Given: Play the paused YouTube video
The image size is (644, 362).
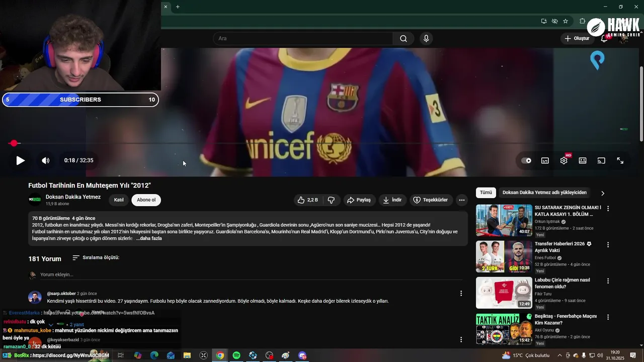Looking at the screenshot, I should 20,160.
